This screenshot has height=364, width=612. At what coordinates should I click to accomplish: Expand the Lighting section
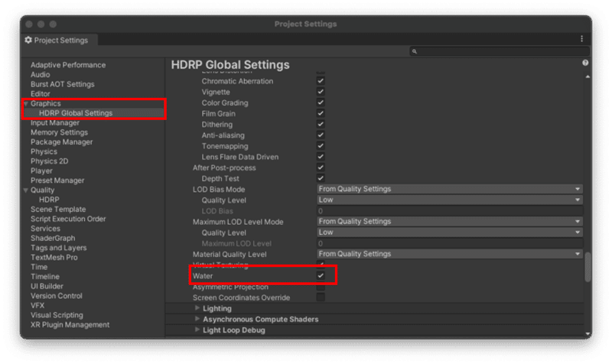click(x=197, y=308)
